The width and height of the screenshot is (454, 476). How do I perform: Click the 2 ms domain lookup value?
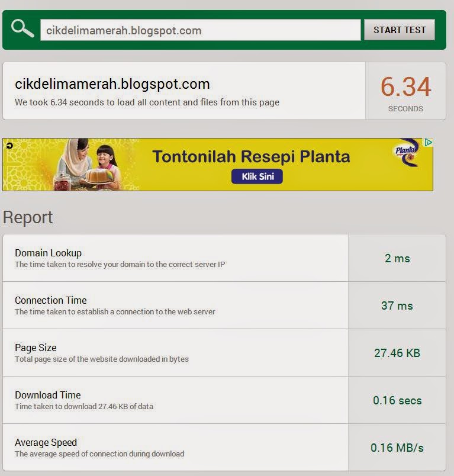point(397,258)
